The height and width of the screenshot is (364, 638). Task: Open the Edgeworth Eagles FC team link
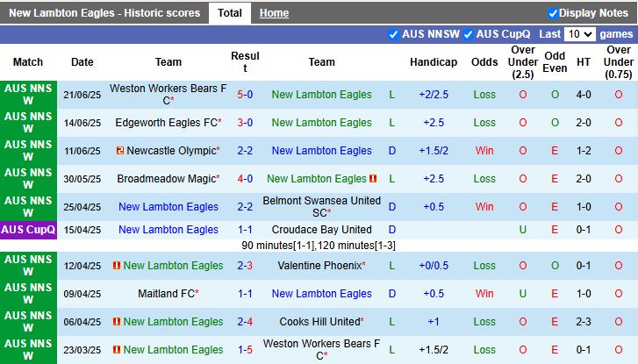click(x=167, y=123)
